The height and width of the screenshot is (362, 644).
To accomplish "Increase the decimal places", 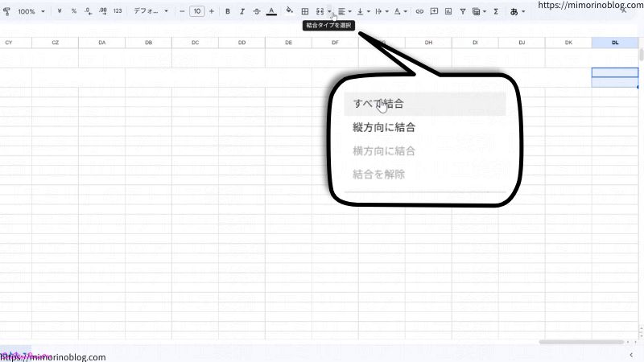I will pyautogui.click(x=103, y=11).
